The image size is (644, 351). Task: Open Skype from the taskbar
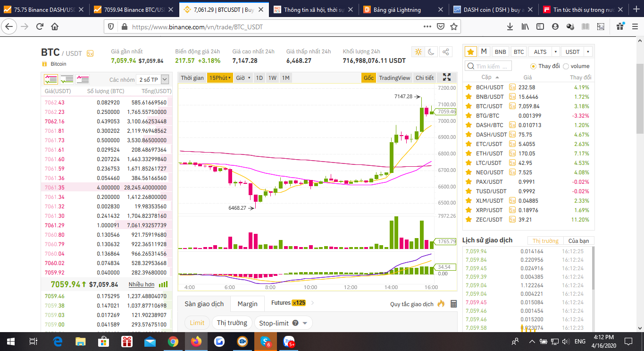pos(266,342)
